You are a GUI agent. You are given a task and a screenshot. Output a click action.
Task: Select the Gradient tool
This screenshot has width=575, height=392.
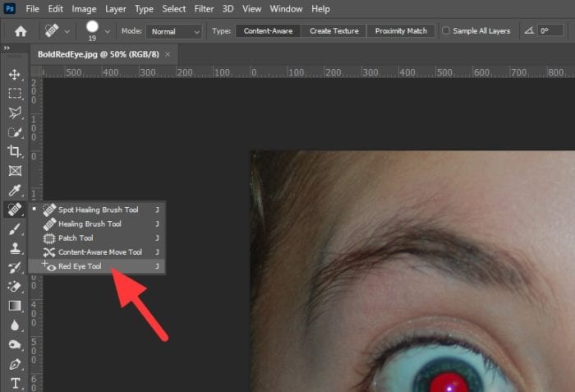15,306
